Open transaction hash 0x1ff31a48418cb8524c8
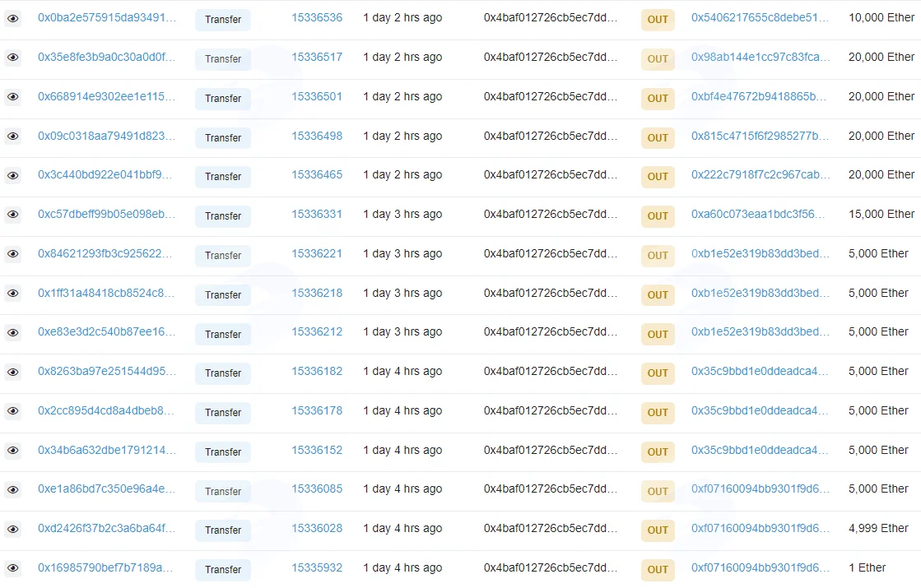Screen dimensions: 921x588 click(x=106, y=293)
